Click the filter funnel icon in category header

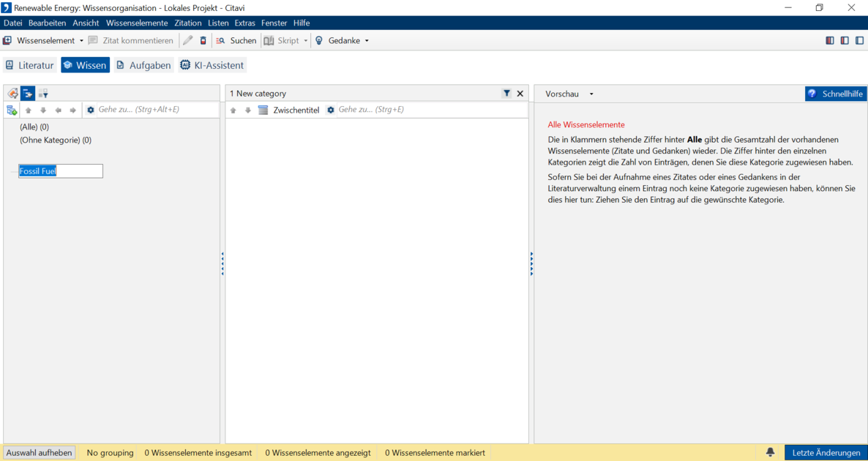(506, 94)
